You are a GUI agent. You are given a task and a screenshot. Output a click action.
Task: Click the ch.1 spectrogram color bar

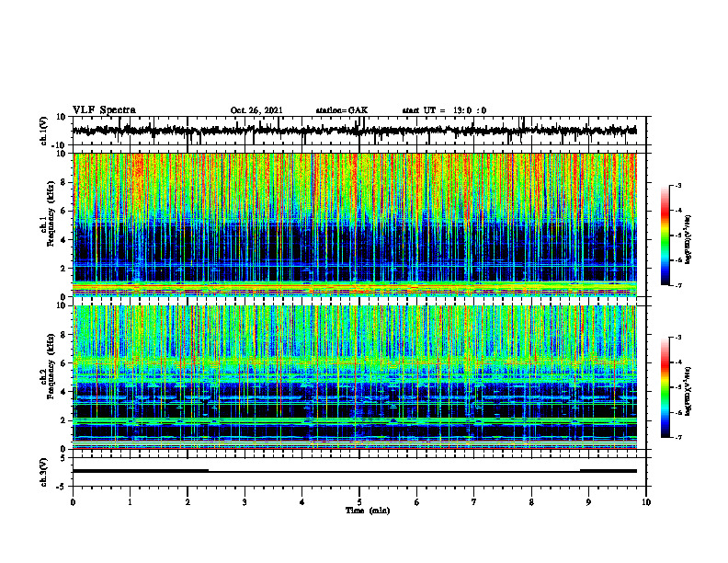665,236
